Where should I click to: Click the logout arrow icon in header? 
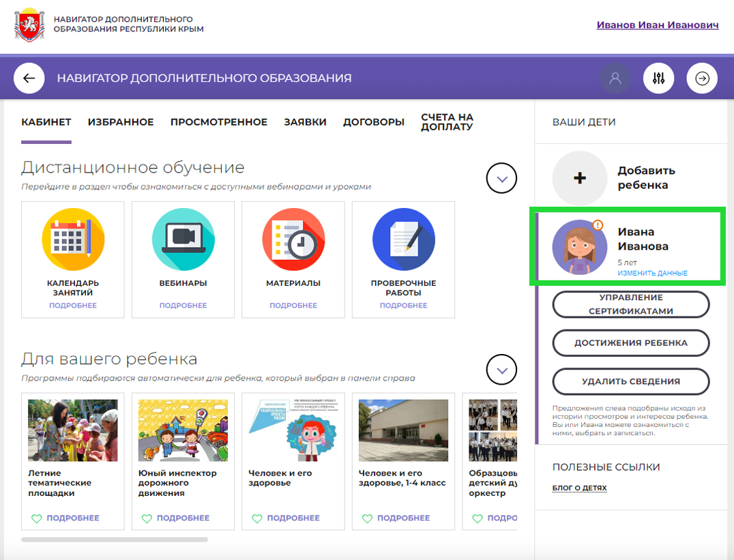tap(702, 78)
